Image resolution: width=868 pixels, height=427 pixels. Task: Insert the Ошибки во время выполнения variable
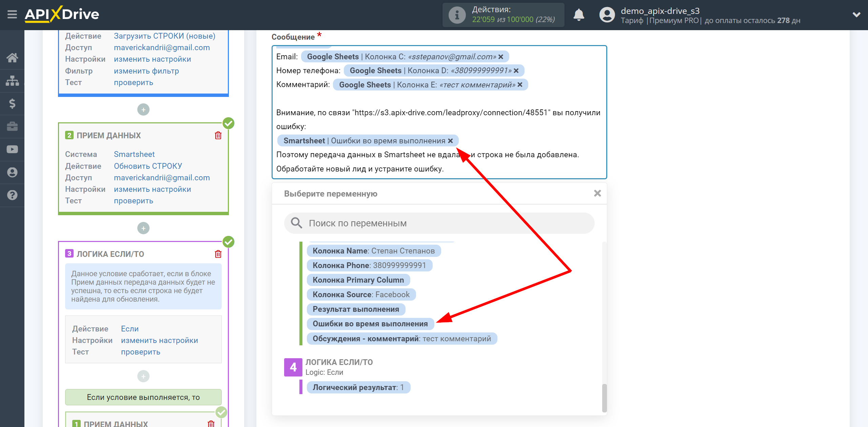click(x=370, y=324)
